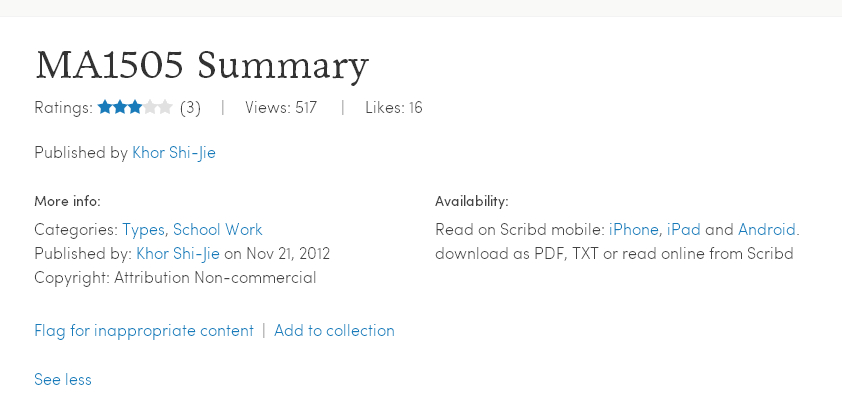The height and width of the screenshot is (407, 842).
Task: Click the first rating star
Action: click(x=105, y=107)
